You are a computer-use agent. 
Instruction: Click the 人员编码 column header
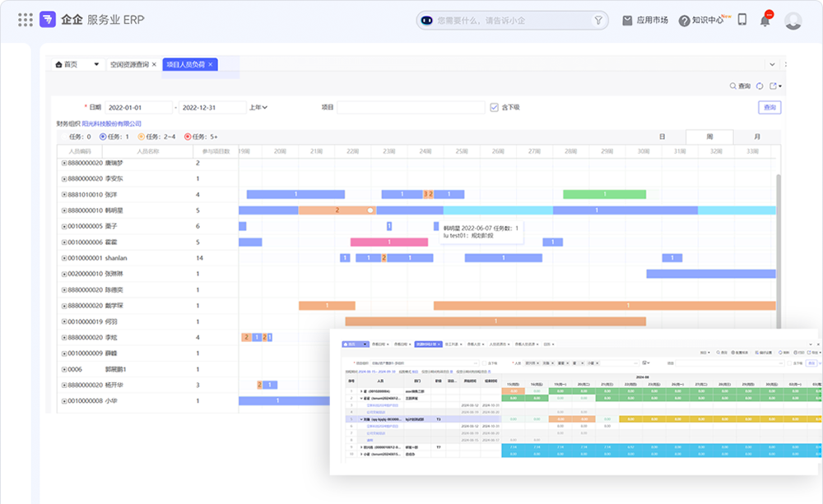[x=80, y=151]
